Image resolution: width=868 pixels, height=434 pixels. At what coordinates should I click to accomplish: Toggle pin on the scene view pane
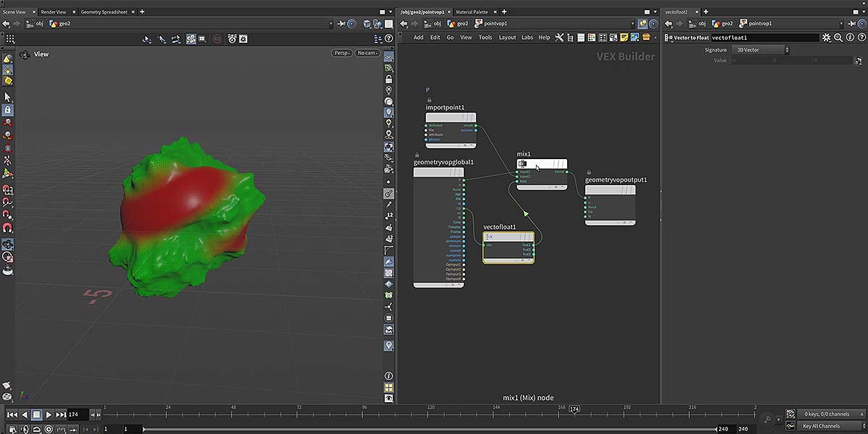[341, 24]
